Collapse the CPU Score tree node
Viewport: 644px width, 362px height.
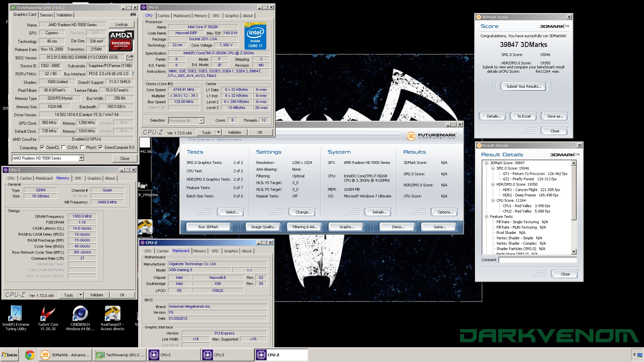pos(493,200)
